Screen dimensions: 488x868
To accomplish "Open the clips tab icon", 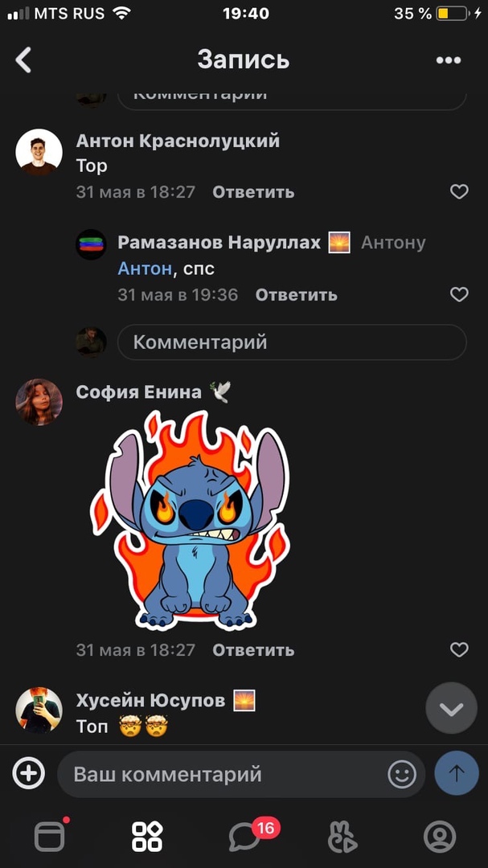I will coord(342,836).
